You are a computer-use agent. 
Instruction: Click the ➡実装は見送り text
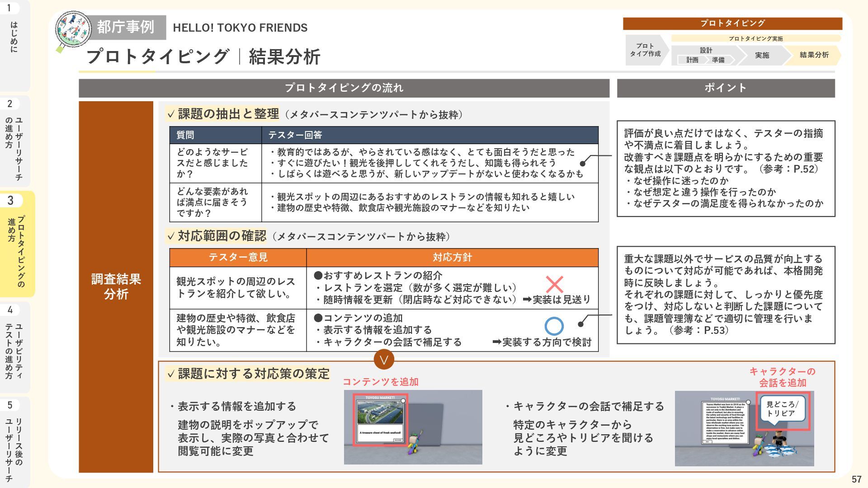(557, 300)
